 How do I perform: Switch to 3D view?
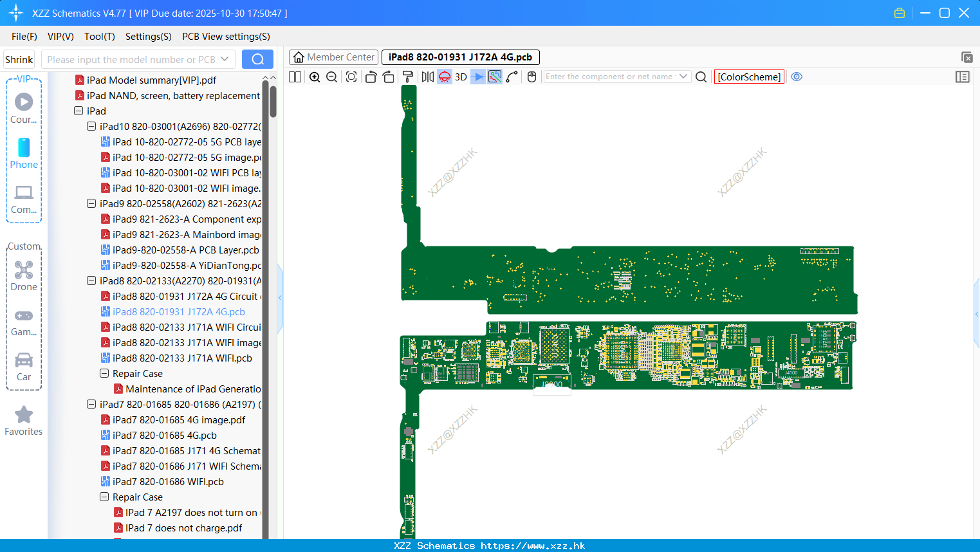coord(461,77)
